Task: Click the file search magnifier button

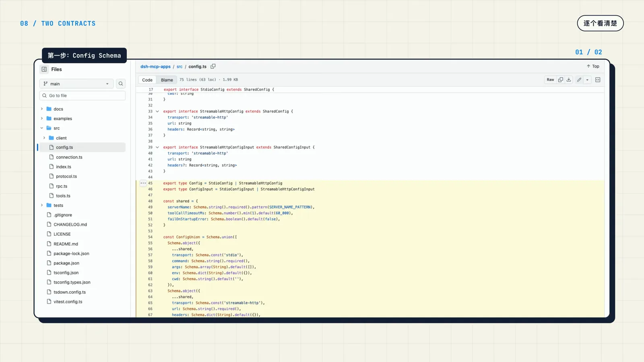Action: pos(121,84)
